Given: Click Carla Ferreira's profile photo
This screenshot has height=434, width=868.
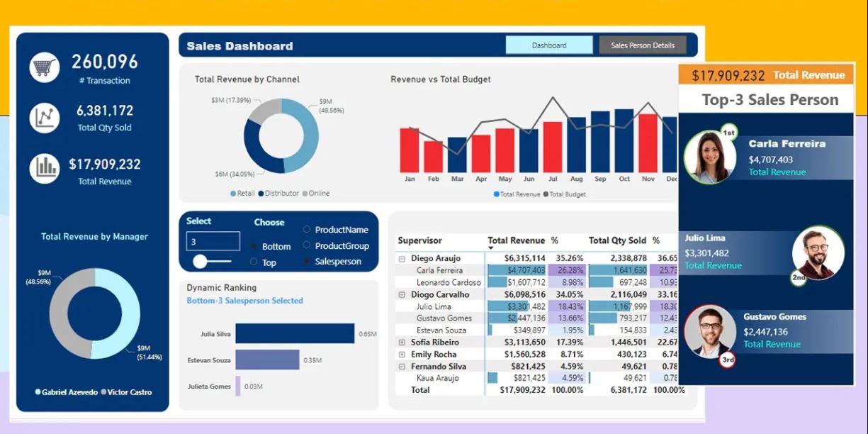Looking at the screenshot, I should click(x=710, y=157).
